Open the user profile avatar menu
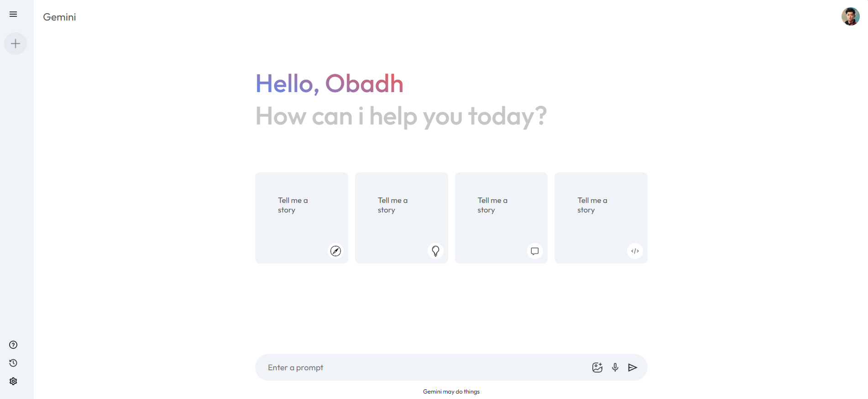The image size is (868, 399). pyautogui.click(x=850, y=16)
